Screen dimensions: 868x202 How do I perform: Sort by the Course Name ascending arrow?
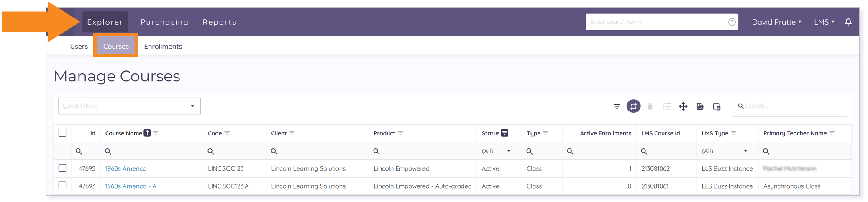tap(147, 133)
